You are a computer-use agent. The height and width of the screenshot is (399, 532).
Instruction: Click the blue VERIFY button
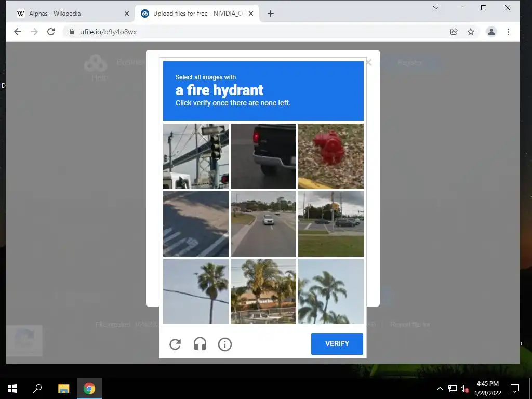[337, 344]
